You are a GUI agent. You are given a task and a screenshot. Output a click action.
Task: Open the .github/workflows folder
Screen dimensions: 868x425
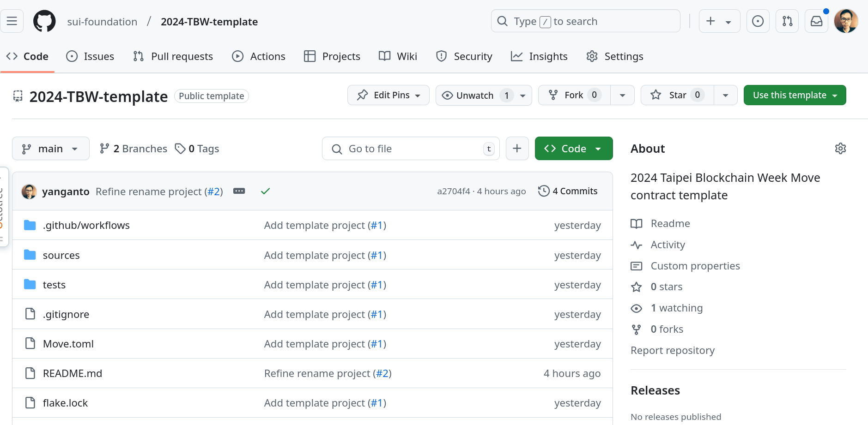point(86,225)
